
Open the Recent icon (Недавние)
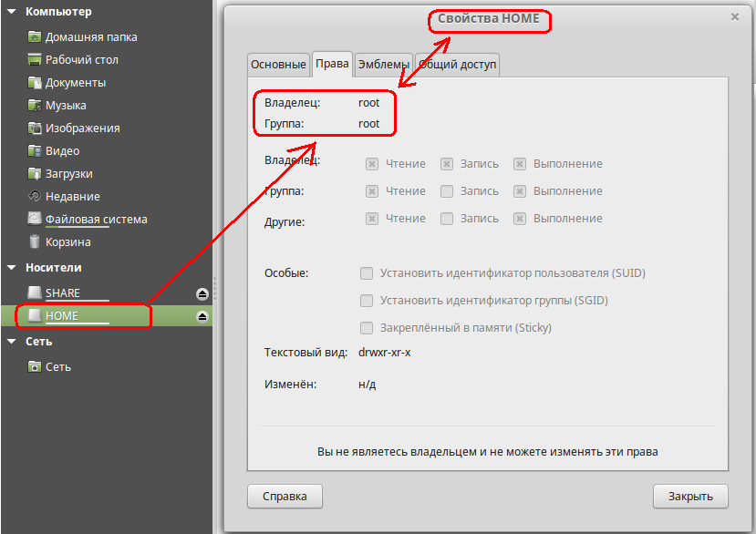pyautogui.click(x=35, y=197)
